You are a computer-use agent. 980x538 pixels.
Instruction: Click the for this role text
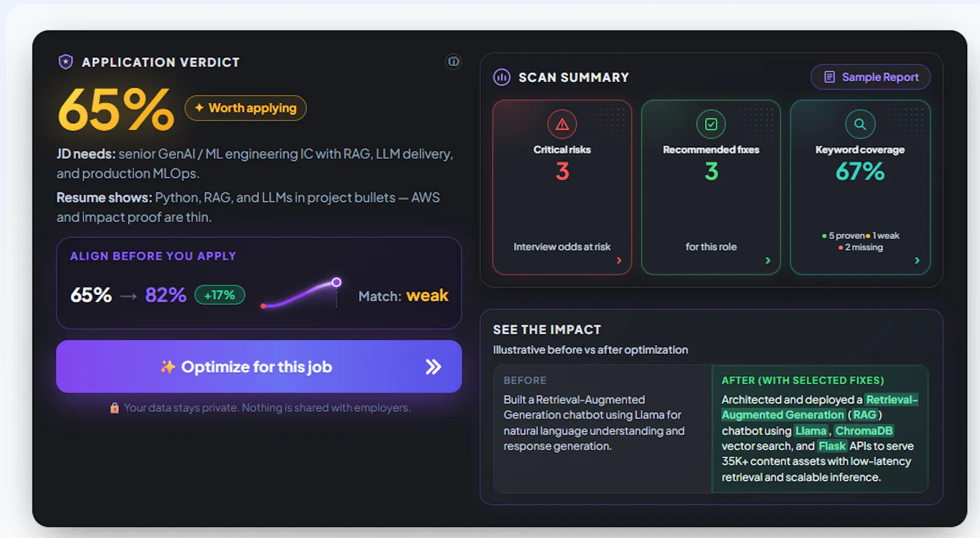(x=711, y=247)
